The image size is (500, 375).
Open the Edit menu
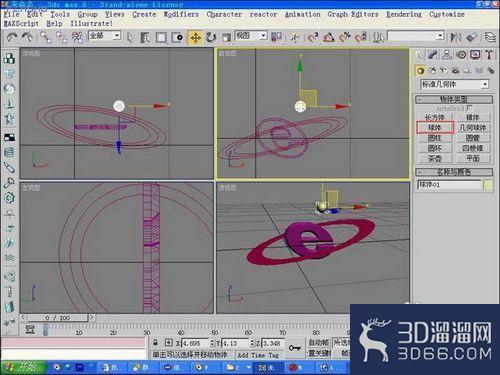(35, 14)
